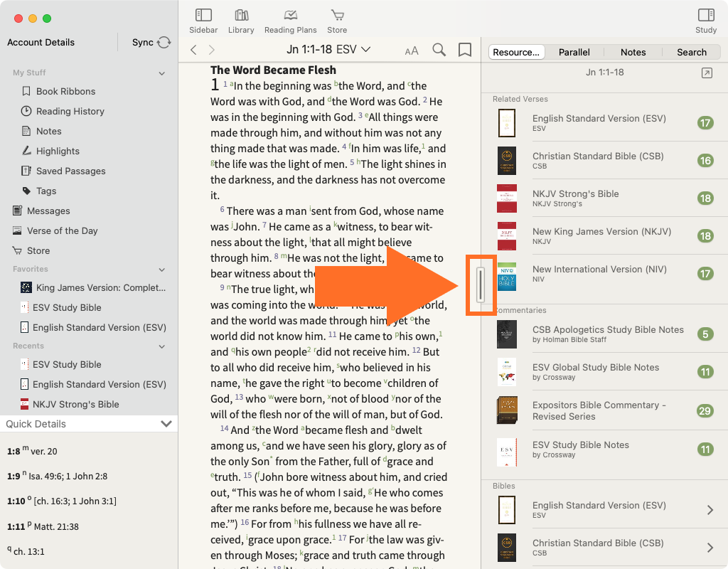Switch to the Notes tab
The height and width of the screenshot is (569, 728).
633,52
